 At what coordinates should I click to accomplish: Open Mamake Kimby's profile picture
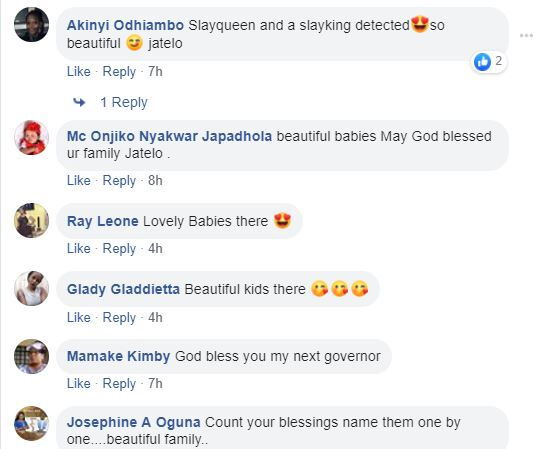(31, 356)
